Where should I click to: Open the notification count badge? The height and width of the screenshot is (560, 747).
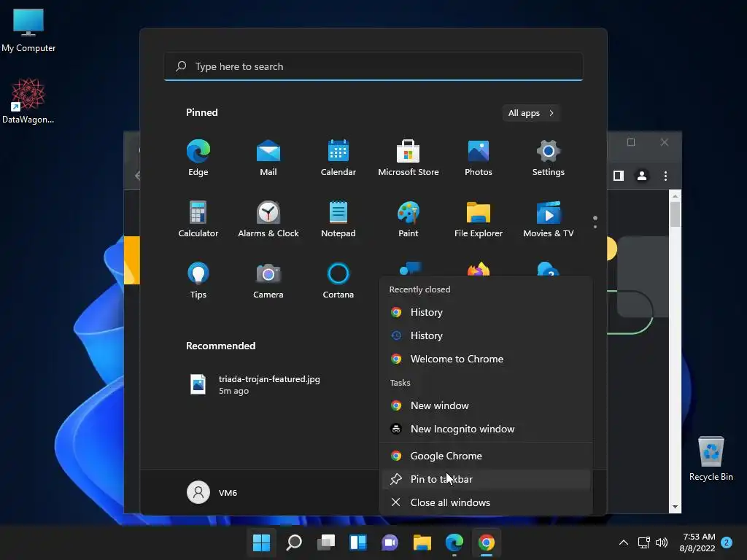tap(727, 542)
